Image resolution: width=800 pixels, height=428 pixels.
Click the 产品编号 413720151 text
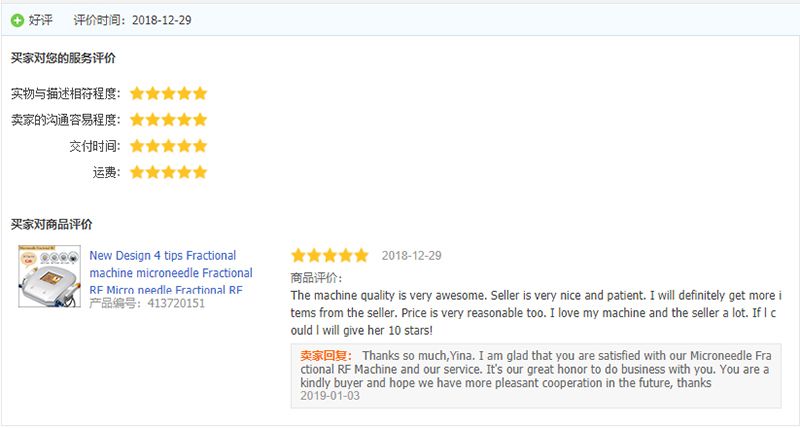click(x=147, y=304)
